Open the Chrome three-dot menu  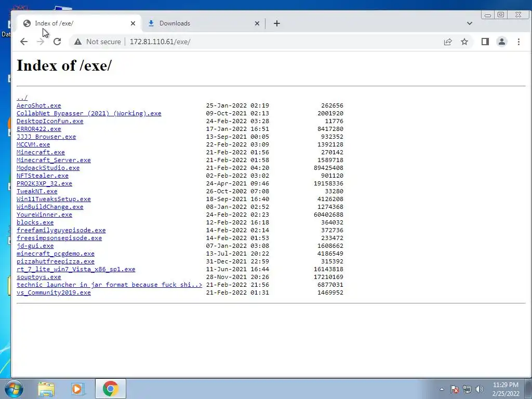tap(518, 42)
